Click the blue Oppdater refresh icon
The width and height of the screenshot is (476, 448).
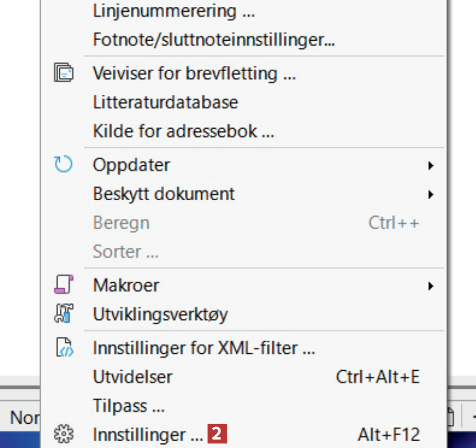[x=63, y=165]
